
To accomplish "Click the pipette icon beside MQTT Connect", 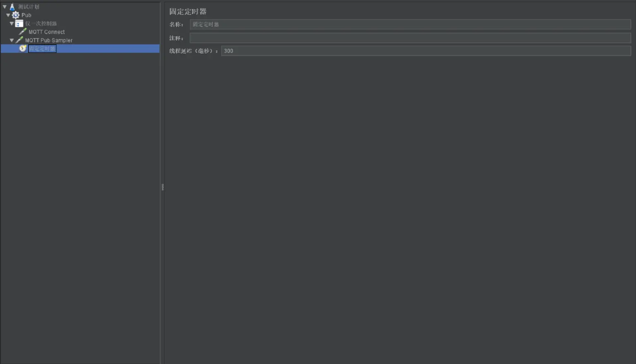I will tap(22, 32).
